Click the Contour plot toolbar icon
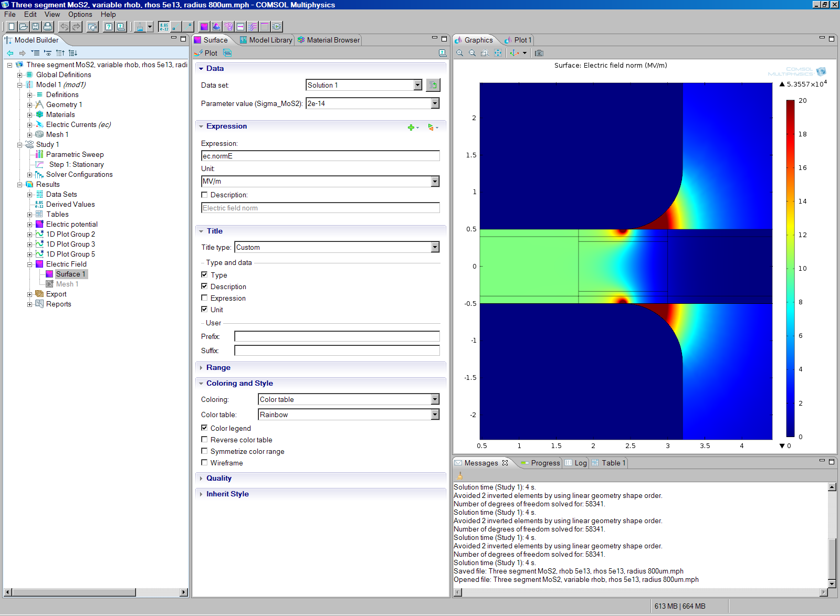This screenshot has width=840, height=616. tap(228, 27)
